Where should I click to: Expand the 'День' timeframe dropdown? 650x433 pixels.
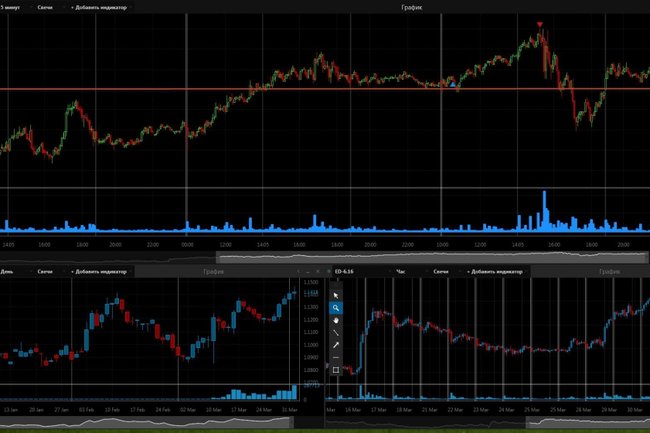(9, 272)
